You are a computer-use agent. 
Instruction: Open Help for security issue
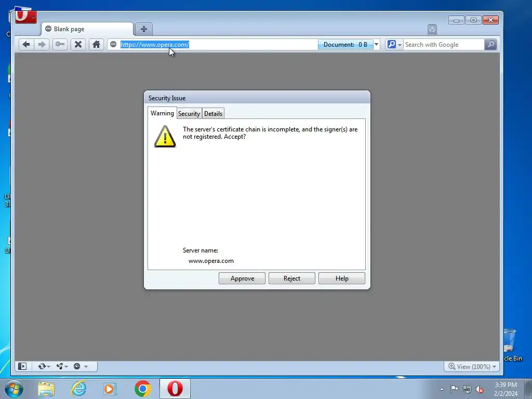coord(342,278)
